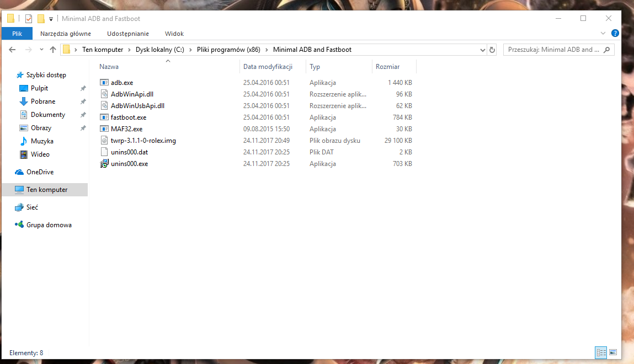This screenshot has height=364, width=634.
Task: Go up one folder with up arrow
Action: click(x=53, y=50)
